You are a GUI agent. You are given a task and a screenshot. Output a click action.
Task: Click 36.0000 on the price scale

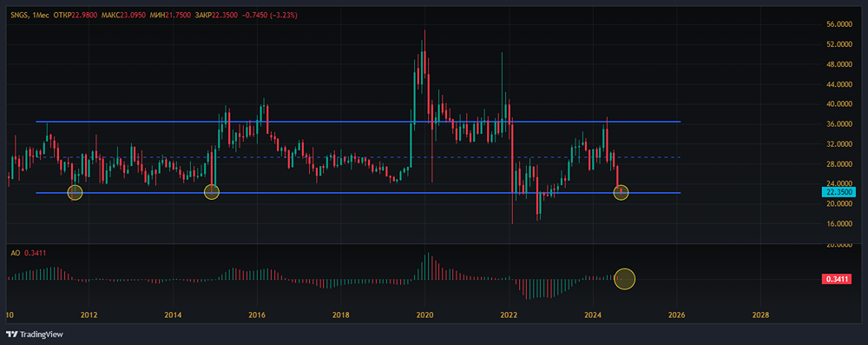838,124
